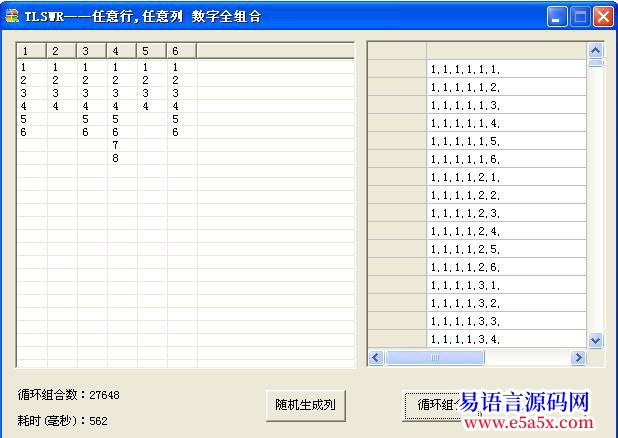Click the right arrow of horizontal scrollbar
Viewport: 618px width, 438px height.
coord(578,358)
